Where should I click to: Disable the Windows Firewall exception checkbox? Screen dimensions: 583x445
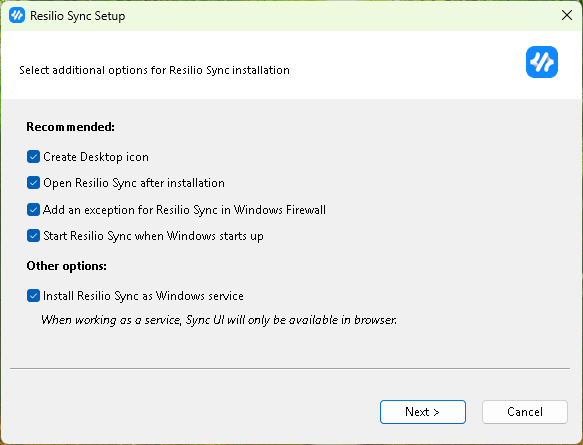click(x=33, y=210)
